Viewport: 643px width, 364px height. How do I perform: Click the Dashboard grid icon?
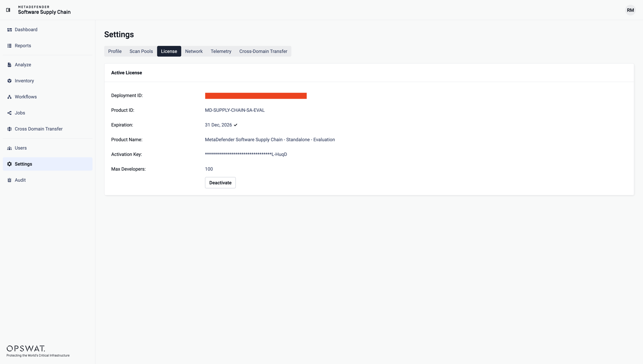pyautogui.click(x=9, y=30)
